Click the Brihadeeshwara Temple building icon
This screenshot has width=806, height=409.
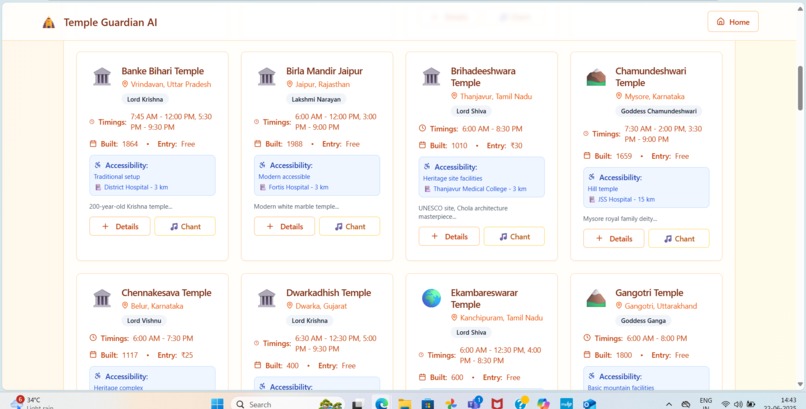click(x=431, y=77)
